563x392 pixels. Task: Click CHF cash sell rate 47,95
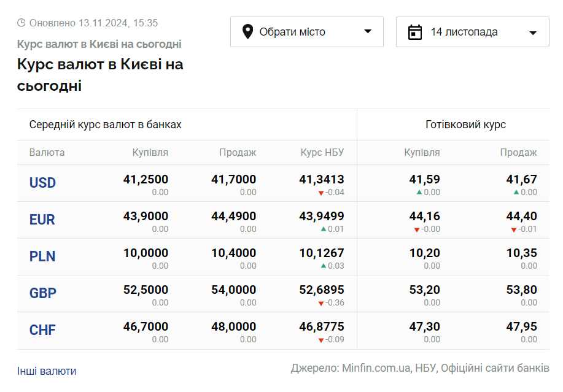522,326
